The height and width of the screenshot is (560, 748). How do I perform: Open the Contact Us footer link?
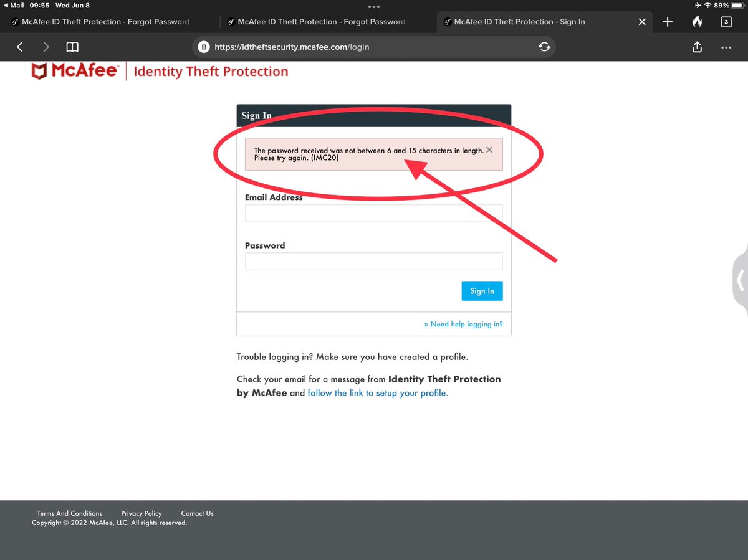197,513
